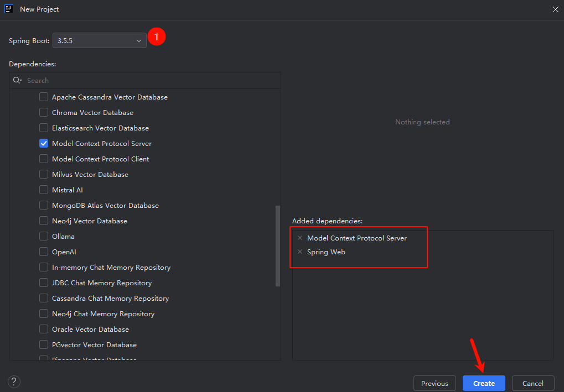Select Spring Web in added dependencies
Viewport: 564px width, 392px height.
326,252
